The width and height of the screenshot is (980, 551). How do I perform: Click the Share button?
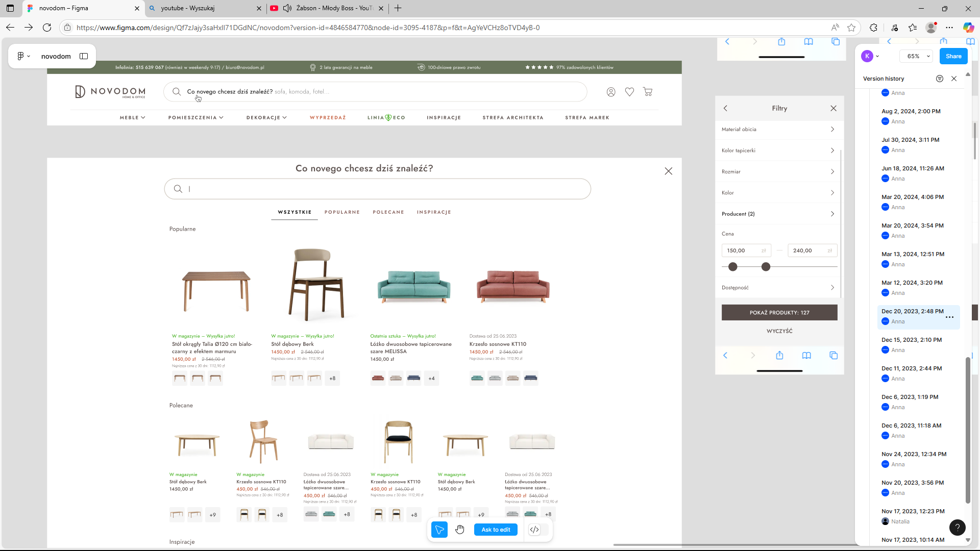953,56
